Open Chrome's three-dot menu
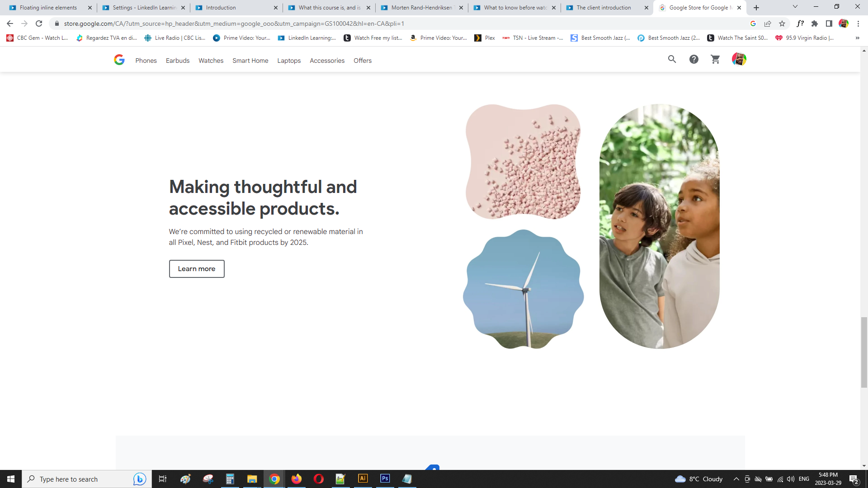The width and height of the screenshot is (868, 488). tap(858, 23)
